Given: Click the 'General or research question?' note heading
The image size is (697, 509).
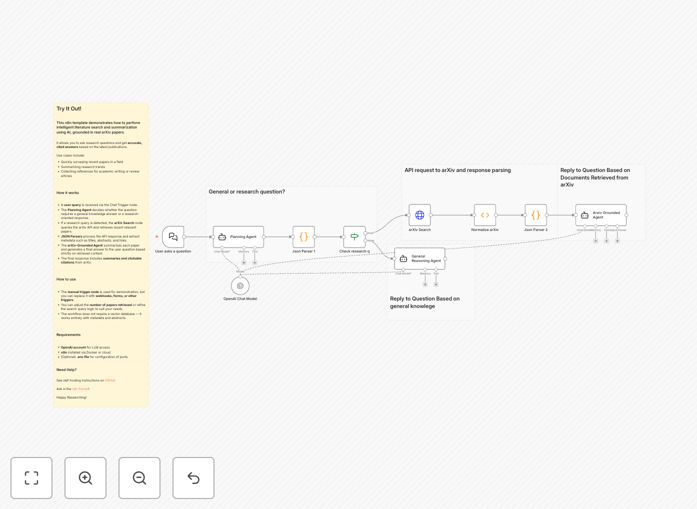Looking at the screenshot, I should pos(247,192).
